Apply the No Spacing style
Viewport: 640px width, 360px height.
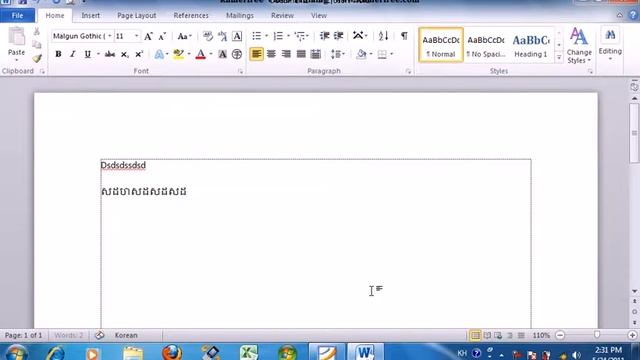pos(486,45)
